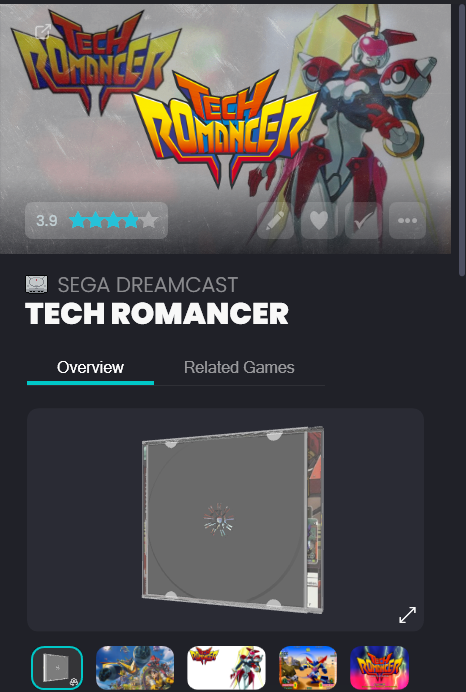Open the three-dots more options menu
The height and width of the screenshot is (692, 466).
click(x=407, y=221)
